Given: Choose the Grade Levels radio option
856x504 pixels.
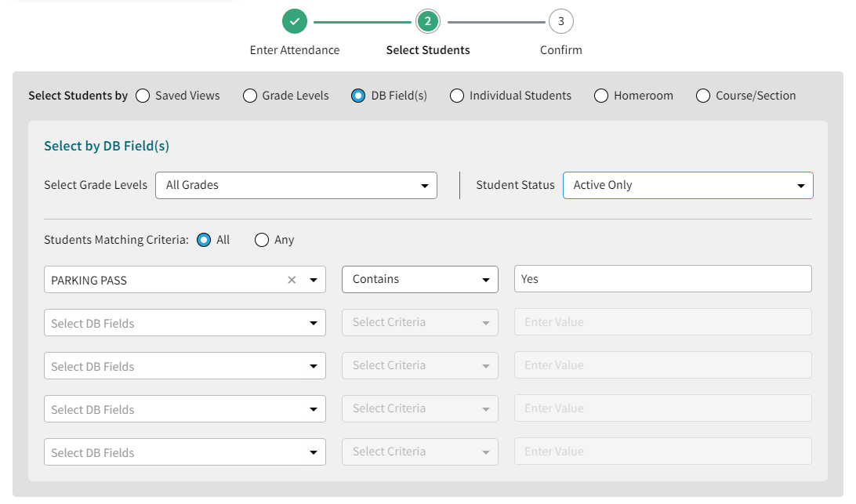Looking at the screenshot, I should point(249,96).
